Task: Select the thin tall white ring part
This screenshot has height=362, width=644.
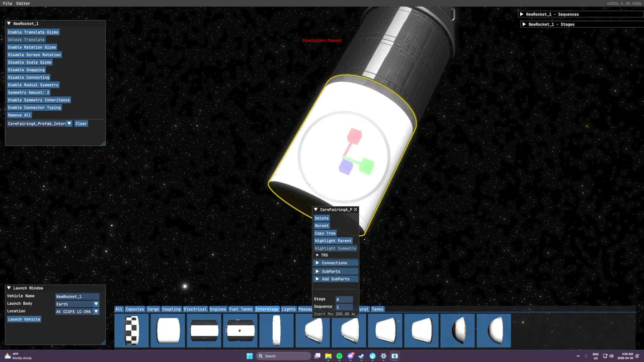Action: click(277, 330)
